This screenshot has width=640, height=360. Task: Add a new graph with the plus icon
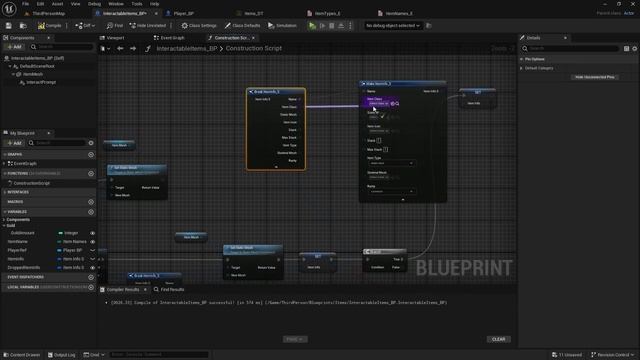tap(91, 155)
